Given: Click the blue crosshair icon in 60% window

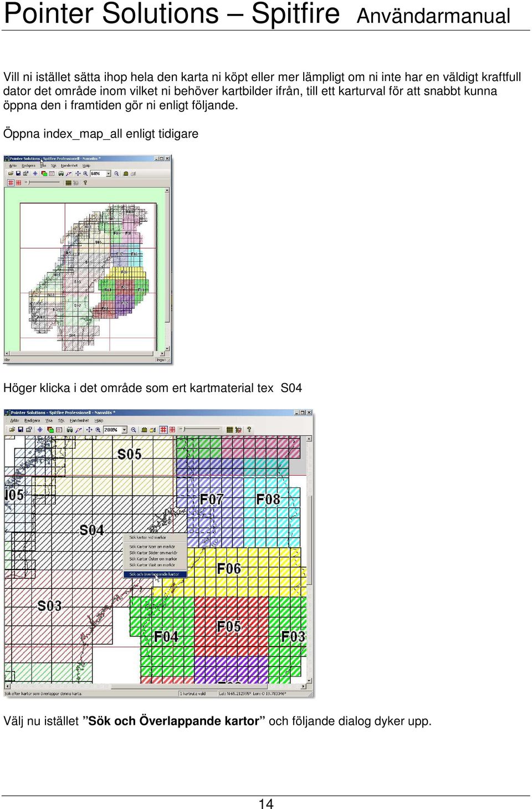Looking at the screenshot, I should pyautogui.click(x=35, y=174).
